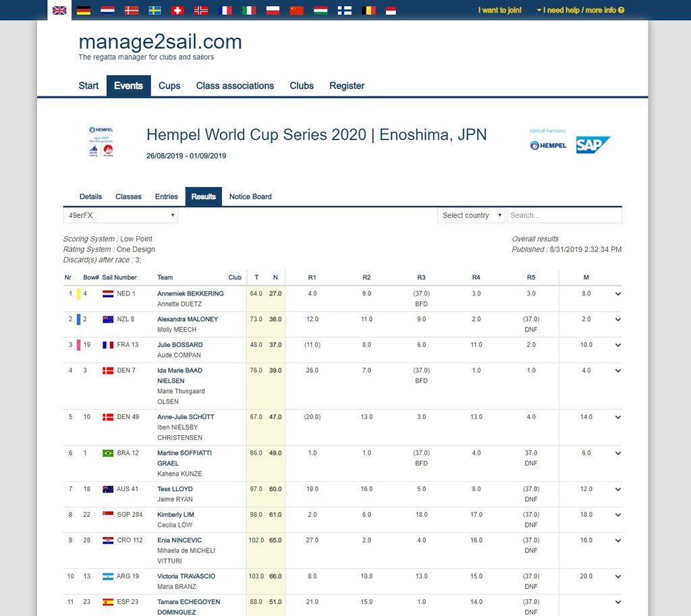
Task: Navigate to the Clubs section
Action: pyautogui.click(x=302, y=86)
